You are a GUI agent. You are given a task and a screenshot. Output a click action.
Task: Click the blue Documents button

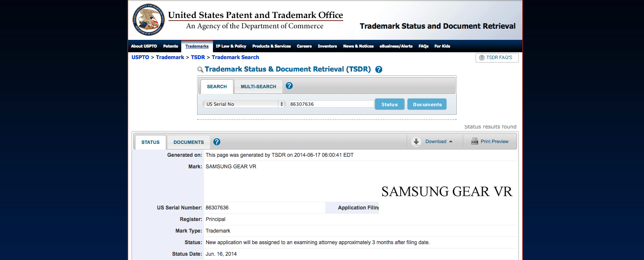pyautogui.click(x=427, y=105)
